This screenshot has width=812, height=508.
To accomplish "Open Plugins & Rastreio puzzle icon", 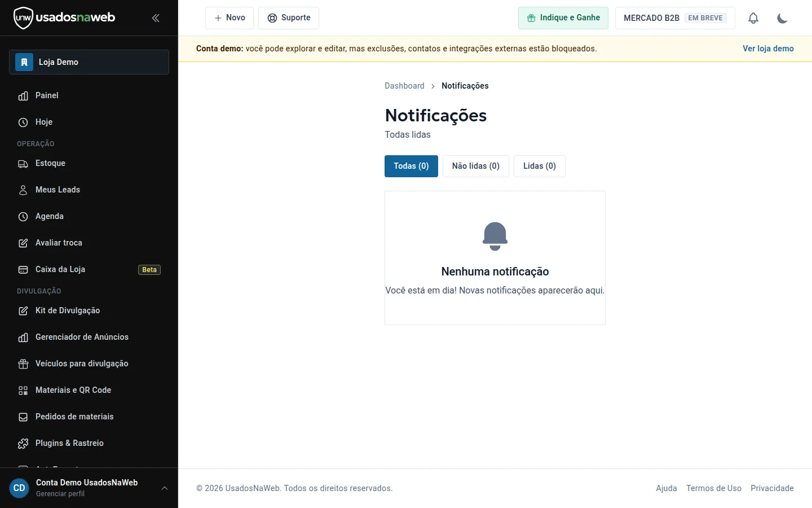I will pyautogui.click(x=23, y=444).
